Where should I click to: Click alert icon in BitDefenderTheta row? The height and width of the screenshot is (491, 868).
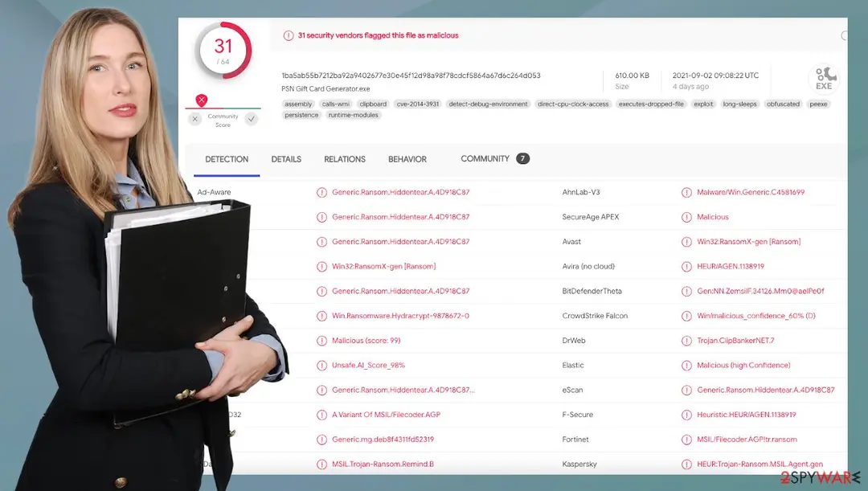tap(686, 291)
